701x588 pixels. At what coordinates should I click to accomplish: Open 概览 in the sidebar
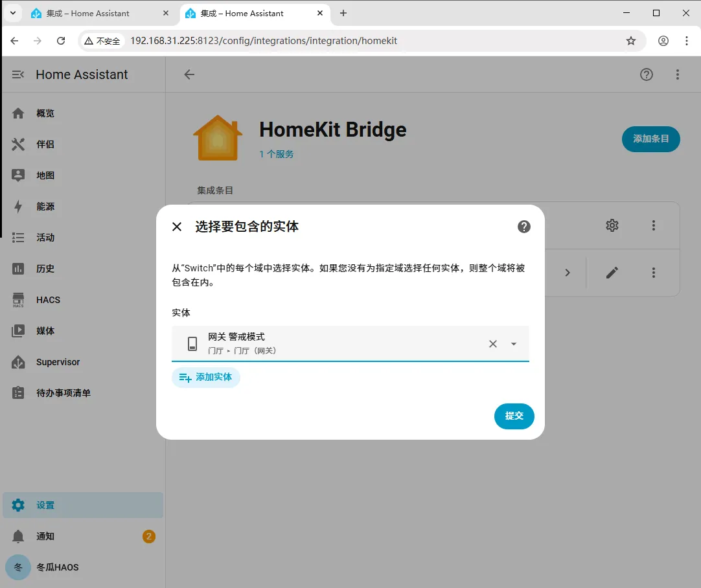click(x=83, y=113)
